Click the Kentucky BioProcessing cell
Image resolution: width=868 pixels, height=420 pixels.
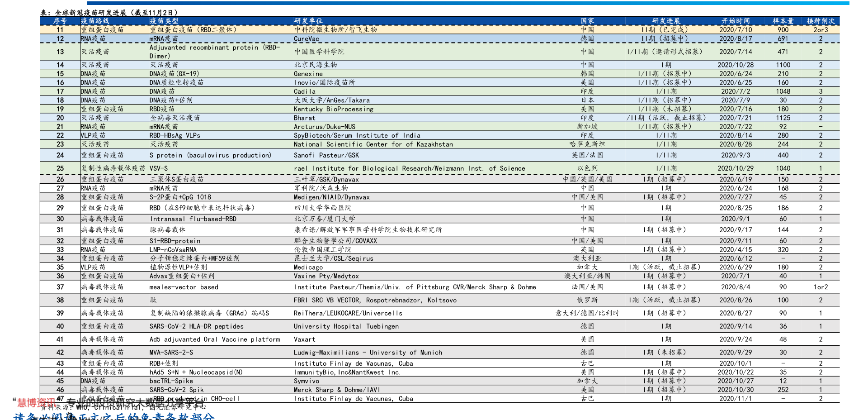[334, 109]
